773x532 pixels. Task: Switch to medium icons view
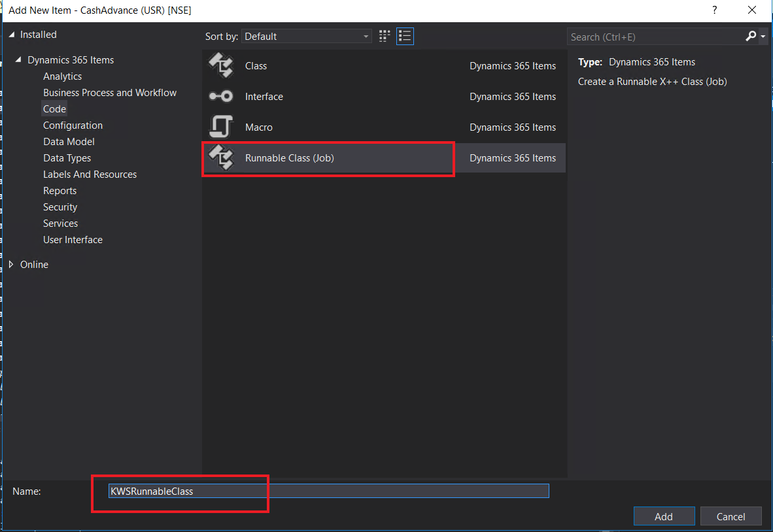pos(385,36)
